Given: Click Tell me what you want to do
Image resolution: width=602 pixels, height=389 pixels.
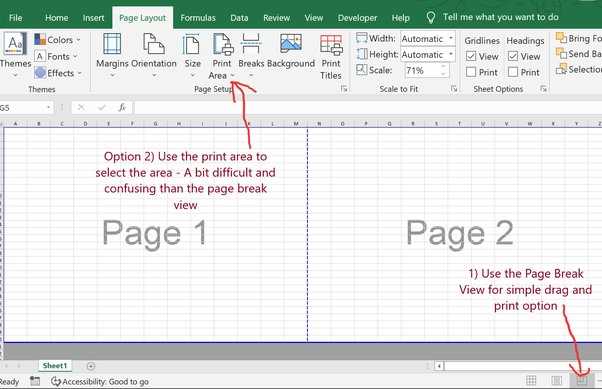Looking at the screenshot, I should [501, 17].
